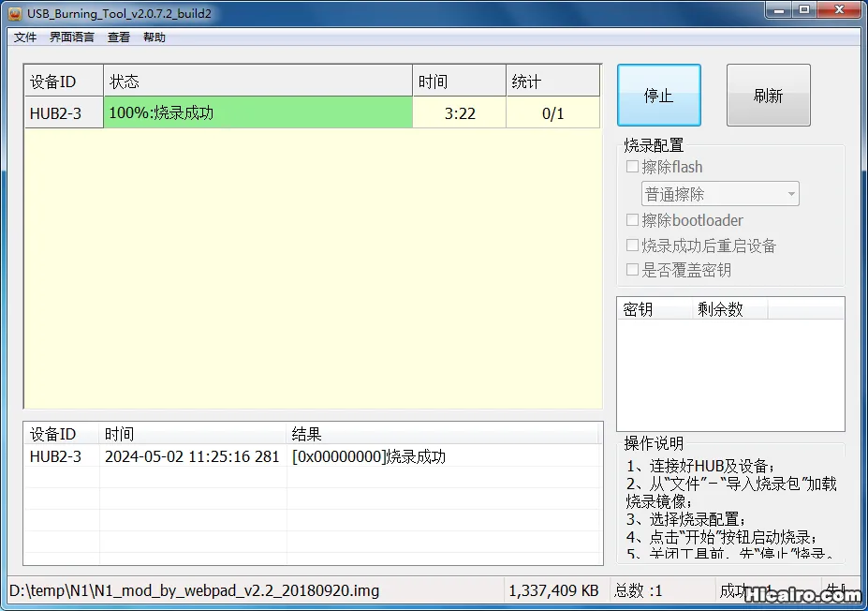Screen dimensions: 868x611
Task: Click the 0/1 statistics cell
Action: point(552,113)
